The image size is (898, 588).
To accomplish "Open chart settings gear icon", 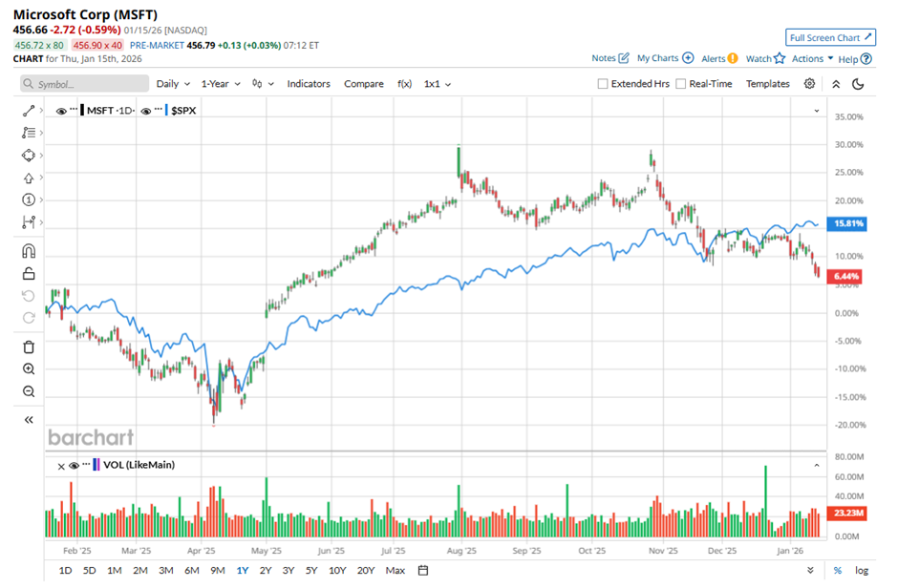I will tap(809, 83).
